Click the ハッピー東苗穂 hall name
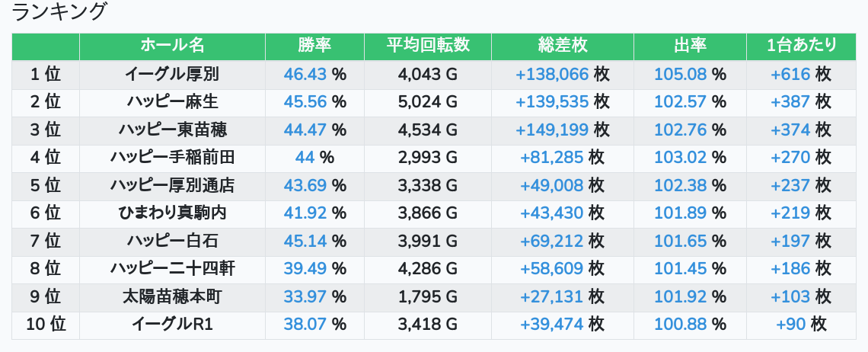This screenshot has height=352, width=868. tap(172, 130)
